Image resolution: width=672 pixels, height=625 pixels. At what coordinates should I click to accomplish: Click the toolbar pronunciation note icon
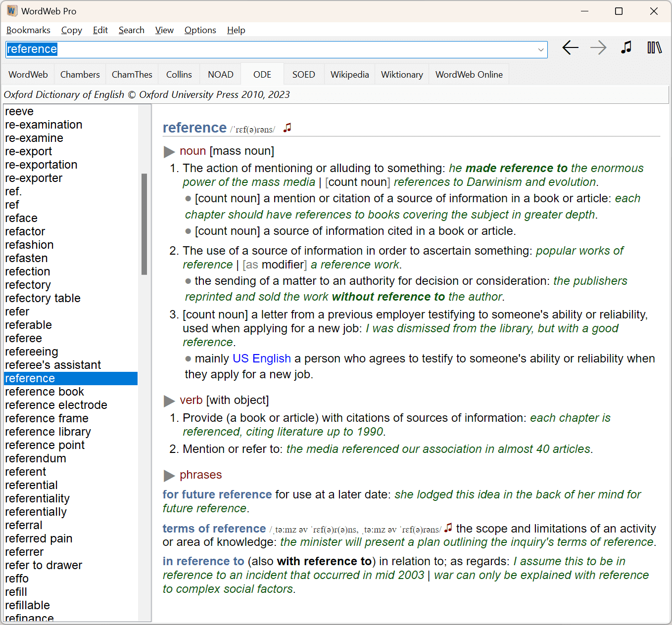pyautogui.click(x=625, y=47)
